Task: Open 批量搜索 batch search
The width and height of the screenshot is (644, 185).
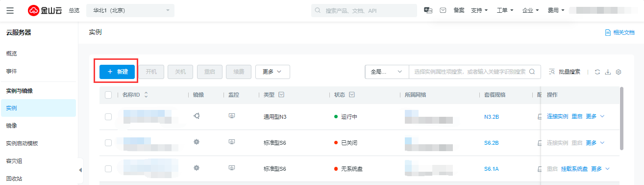Action: click(x=565, y=72)
